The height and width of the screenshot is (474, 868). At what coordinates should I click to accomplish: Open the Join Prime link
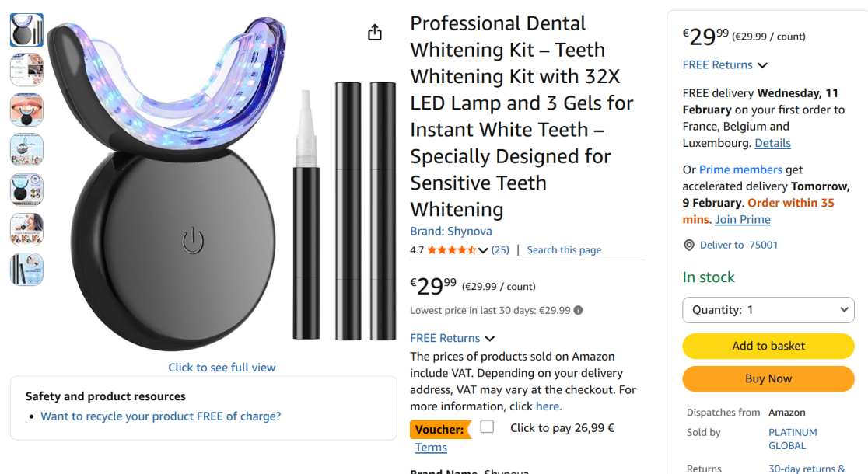point(743,220)
